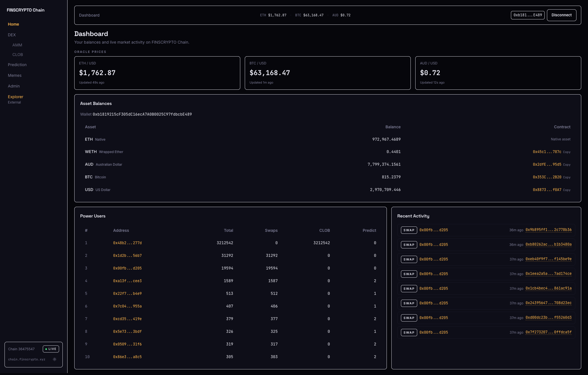588x375 pixels.
Task: Copy the WETH contract address
Action: point(567,152)
